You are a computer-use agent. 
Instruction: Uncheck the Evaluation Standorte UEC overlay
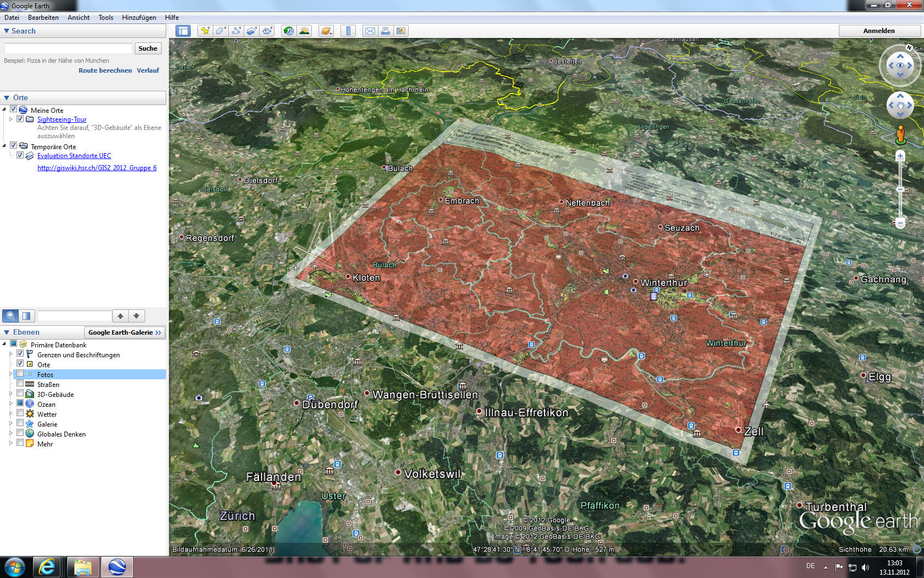20,156
